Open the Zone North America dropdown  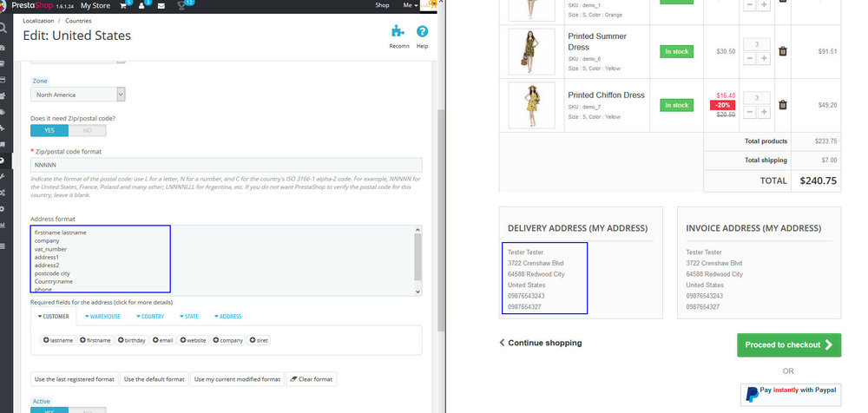click(x=77, y=95)
